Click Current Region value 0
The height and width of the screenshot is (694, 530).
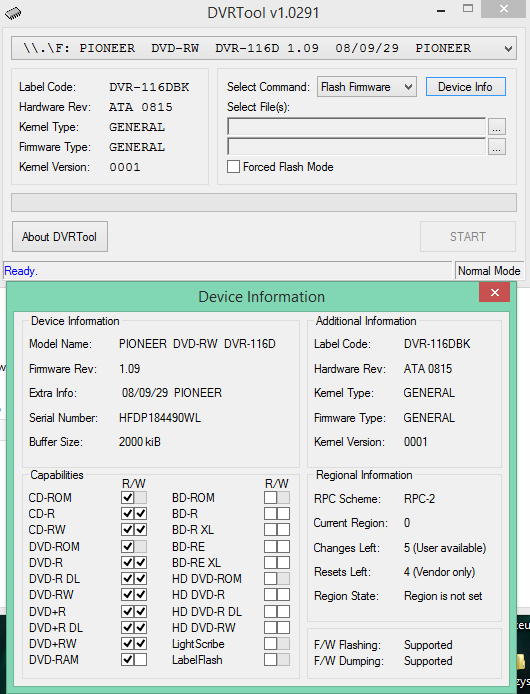[x=407, y=523]
